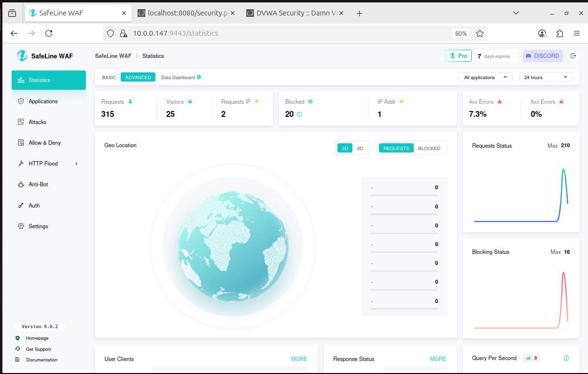Open the Auth sidebar item
The width and height of the screenshot is (588, 374).
coord(49,206)
